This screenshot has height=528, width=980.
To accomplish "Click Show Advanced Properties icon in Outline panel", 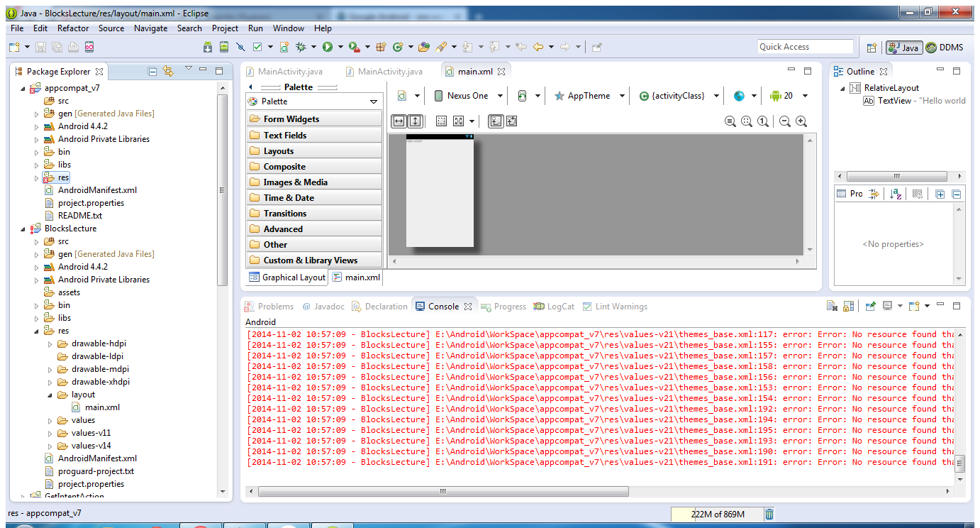I will coord(874,194).
